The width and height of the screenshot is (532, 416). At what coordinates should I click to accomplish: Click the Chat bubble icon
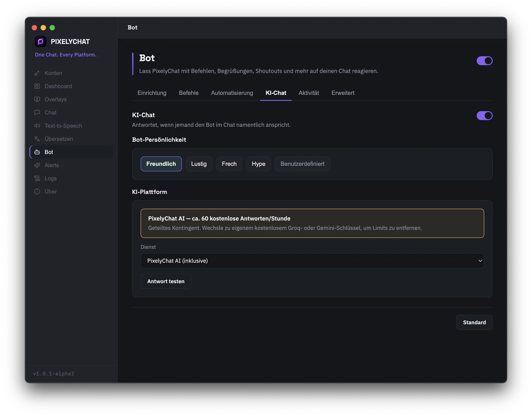(37, 112)
